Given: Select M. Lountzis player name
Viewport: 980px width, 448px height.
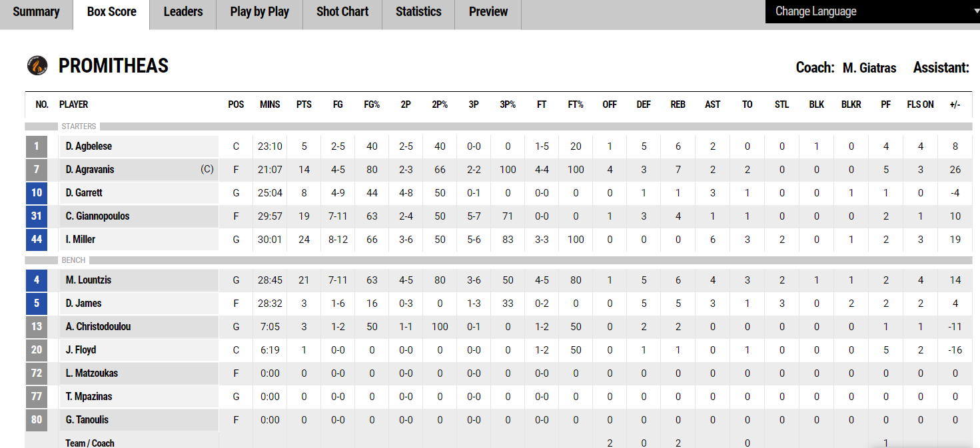Looking at the screenshot, I should (x=89, y=280).
